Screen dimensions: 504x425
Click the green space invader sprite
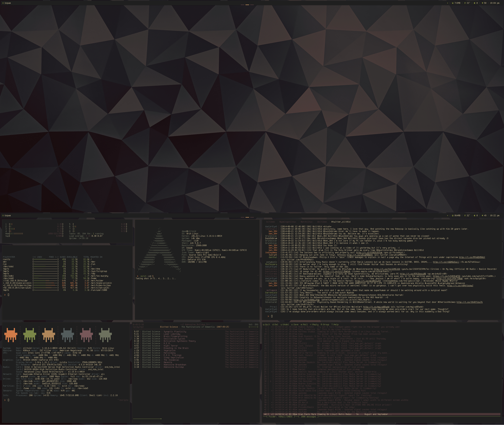[x=30, y=335]
